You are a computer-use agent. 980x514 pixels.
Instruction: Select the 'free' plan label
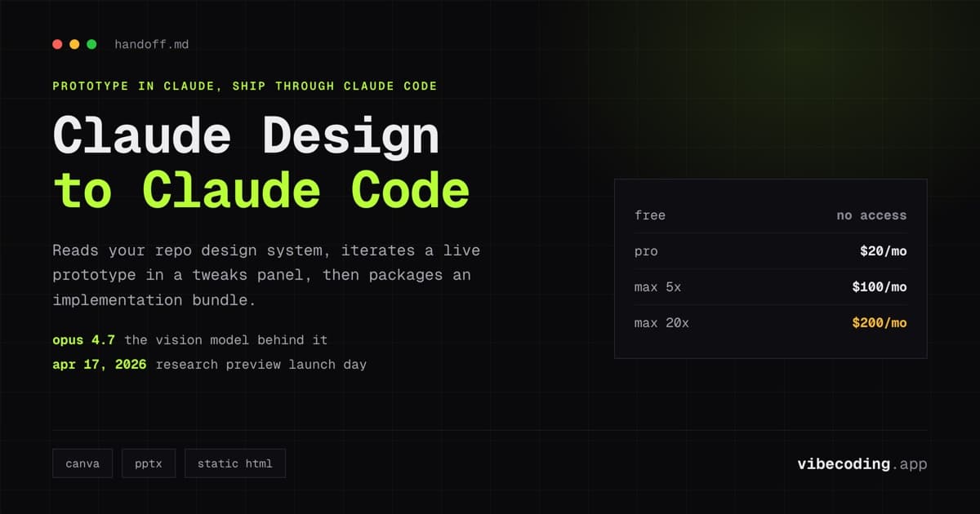tap(650, 215)
